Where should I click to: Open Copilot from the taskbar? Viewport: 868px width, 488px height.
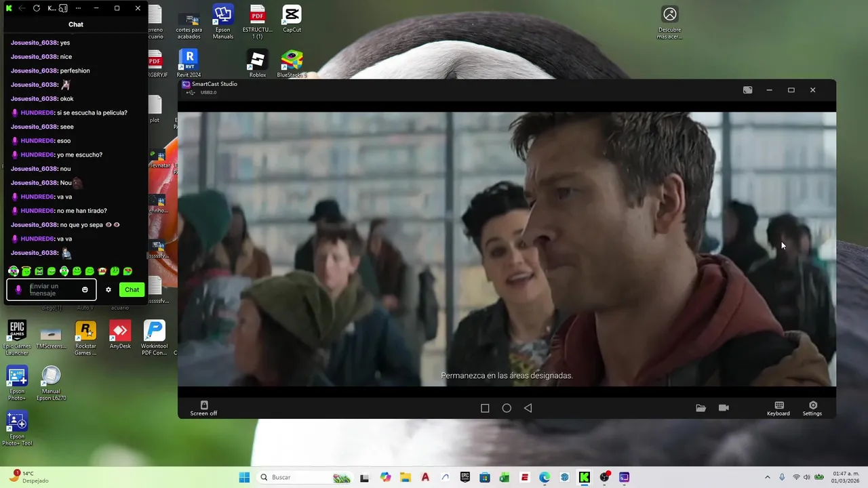[x=385, y=477]
